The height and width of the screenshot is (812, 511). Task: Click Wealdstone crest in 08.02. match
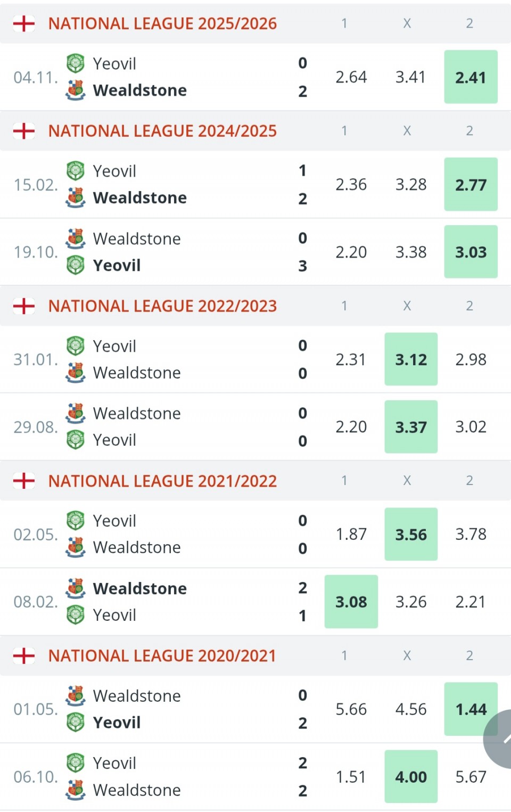(x=76, y=588)
